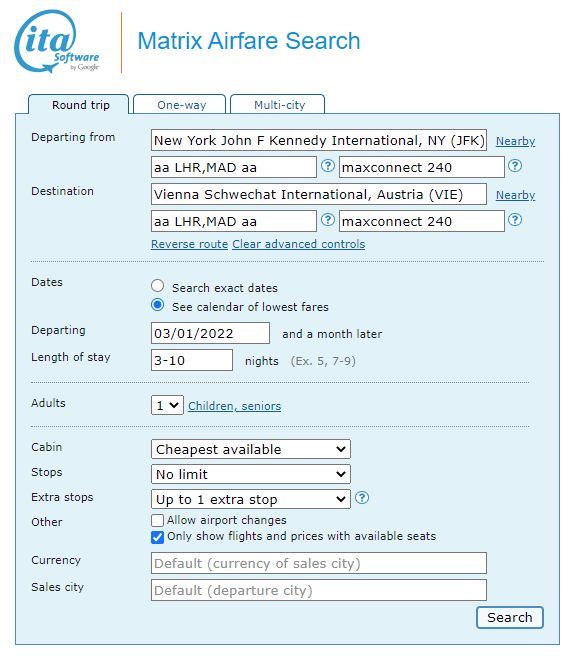Viewport: 574px width, 668px height.
Task: Switch to the Multi-city tab
Action: (x=277, y=104)
